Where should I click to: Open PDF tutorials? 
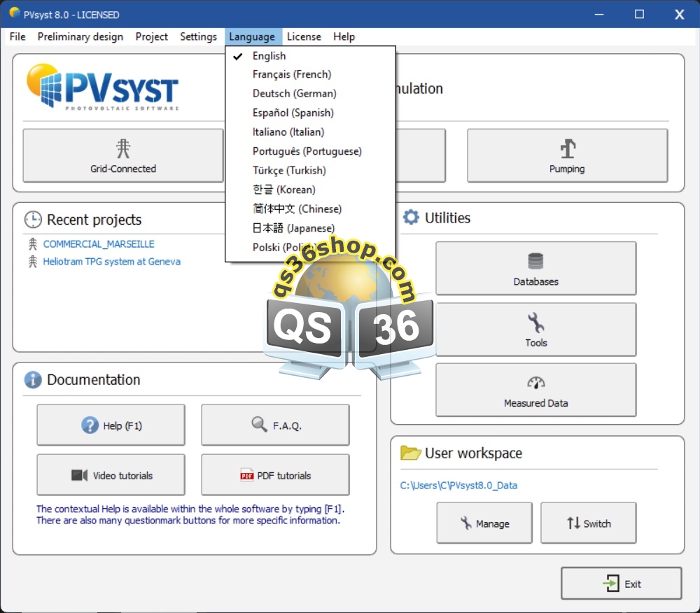click(275, 474)
